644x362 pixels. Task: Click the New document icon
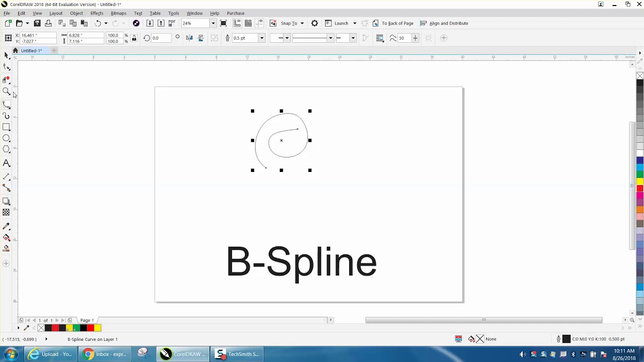click(x=8, y=23)
